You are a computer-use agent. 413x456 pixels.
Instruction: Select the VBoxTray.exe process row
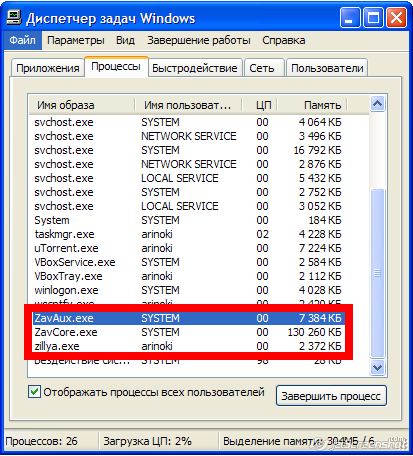188,276
